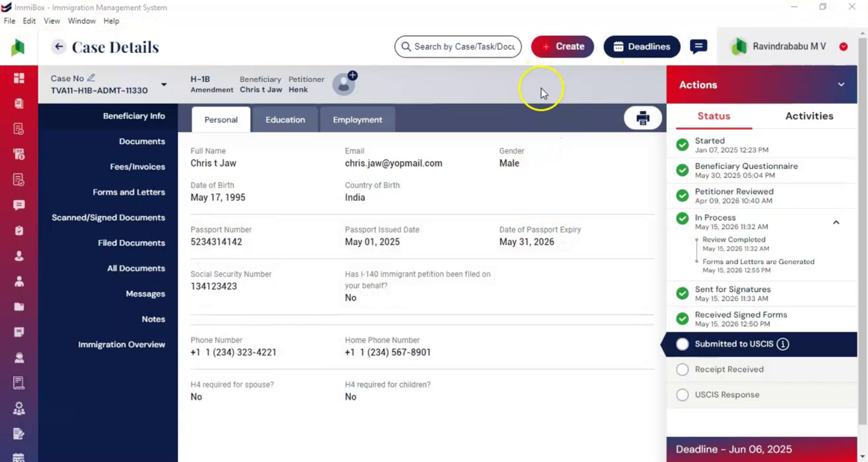Click the user avatar next to Ravindrababu M V
The height and width of the screenshot is (462, 868).
click(x=739, y=47)
